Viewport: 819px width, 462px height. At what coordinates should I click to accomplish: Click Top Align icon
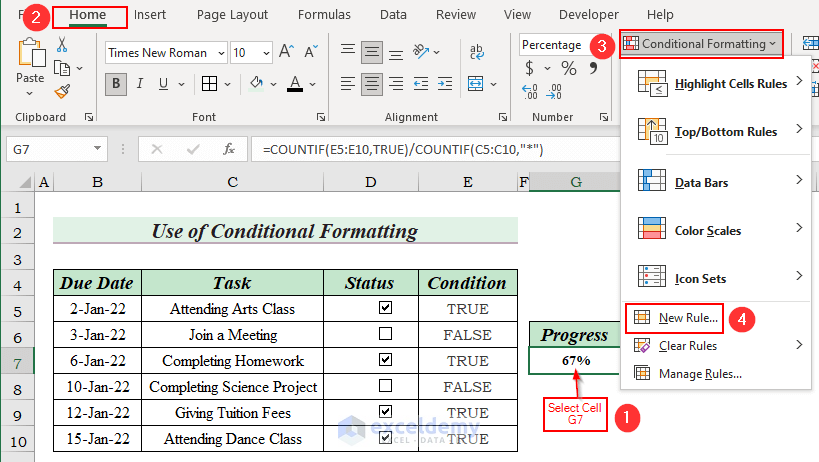pyautogui.click(x=348, y=50)
